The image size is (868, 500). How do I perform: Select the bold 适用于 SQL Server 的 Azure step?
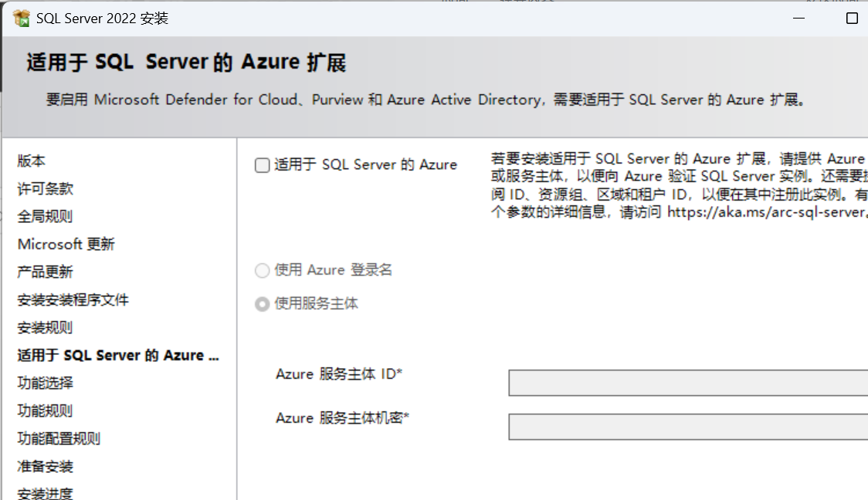(x=118, y=355)
